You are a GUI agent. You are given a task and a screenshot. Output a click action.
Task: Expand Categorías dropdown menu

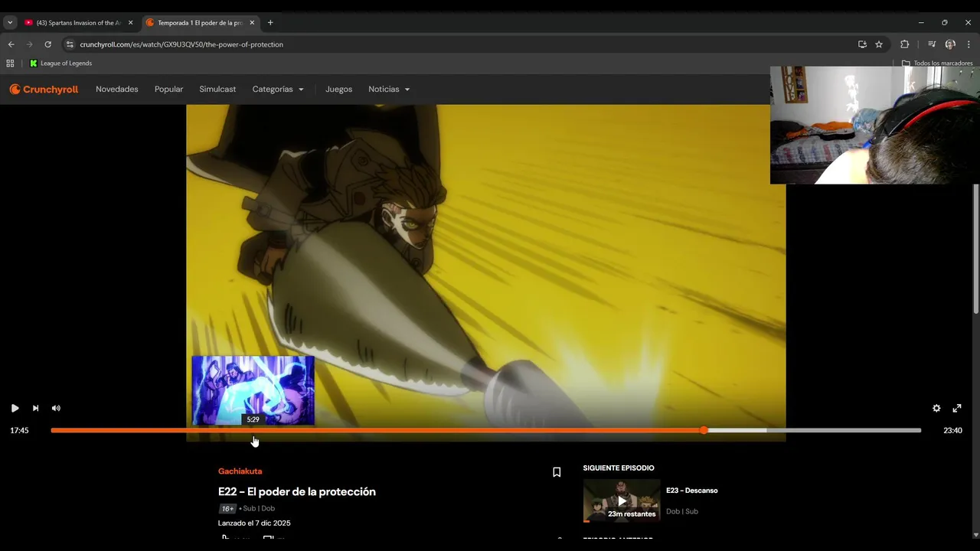point(278,89)
